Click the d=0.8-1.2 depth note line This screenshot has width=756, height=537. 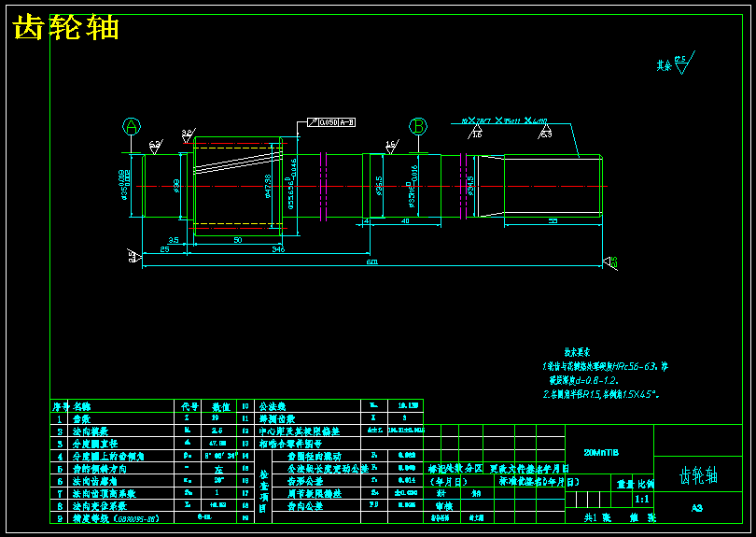pos(584,381)
